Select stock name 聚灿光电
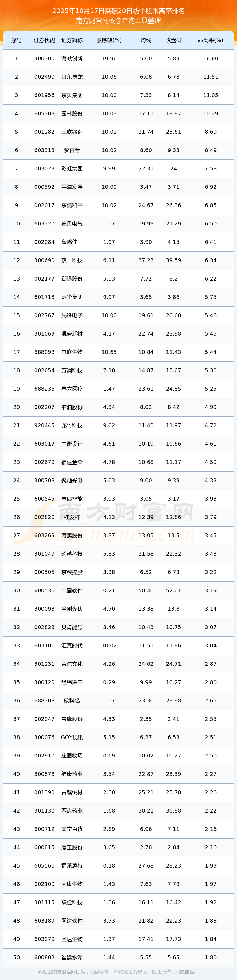 [72, 481]
